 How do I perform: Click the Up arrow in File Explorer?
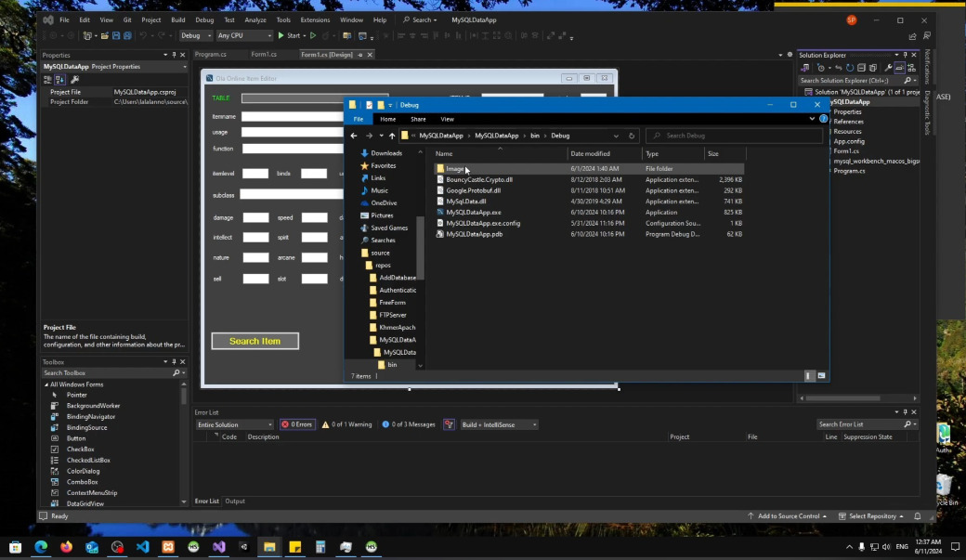click(x=392, y=136)
